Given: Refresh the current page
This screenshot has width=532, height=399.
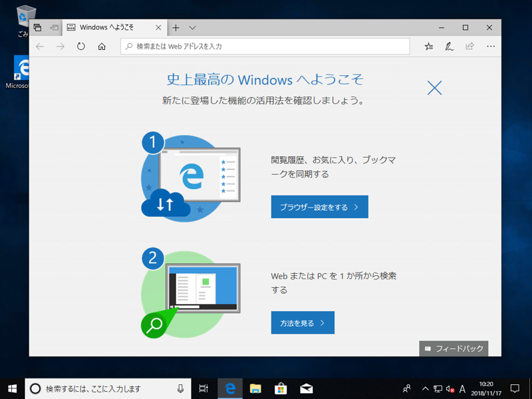Looking at the screenshot, I should click(x=80, y=47).
